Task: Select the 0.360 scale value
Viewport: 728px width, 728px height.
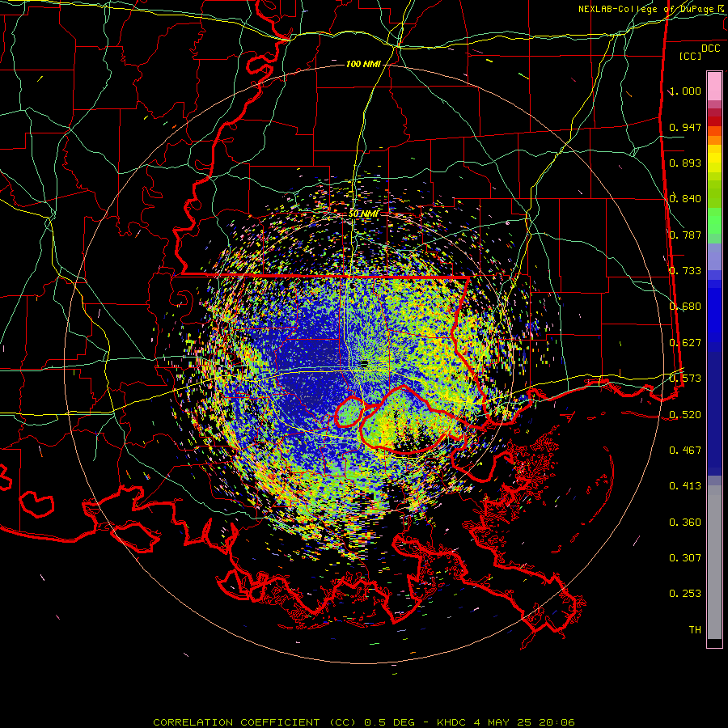Action: 685,523
